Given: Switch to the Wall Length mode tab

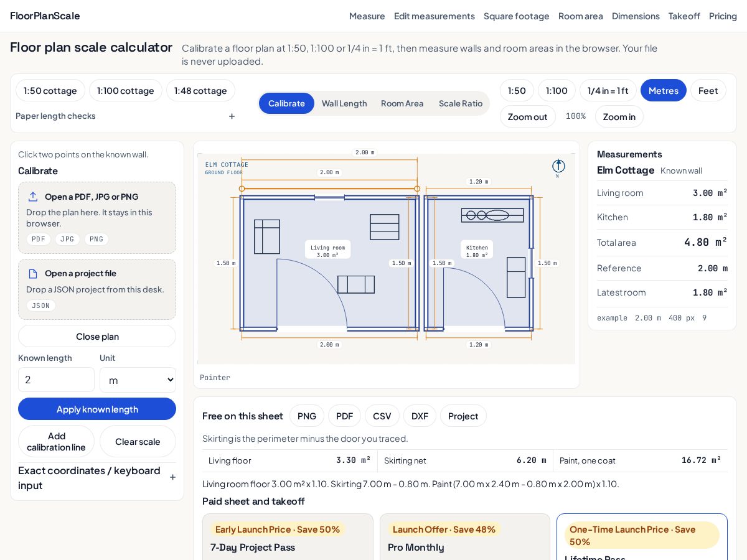Looking at the screenshot, I should click(x=344, y=103).
